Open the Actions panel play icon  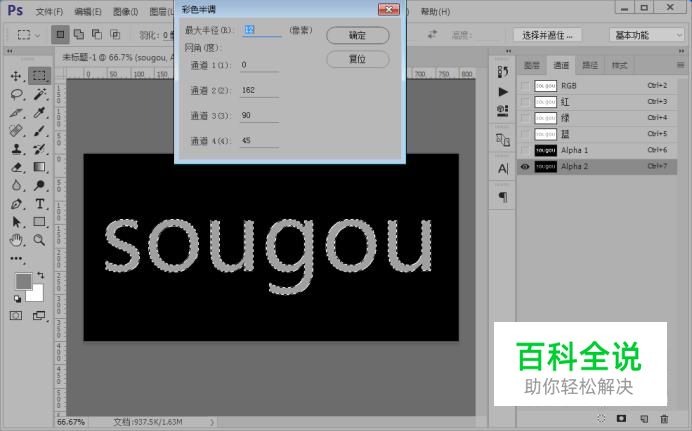[503, 92]
